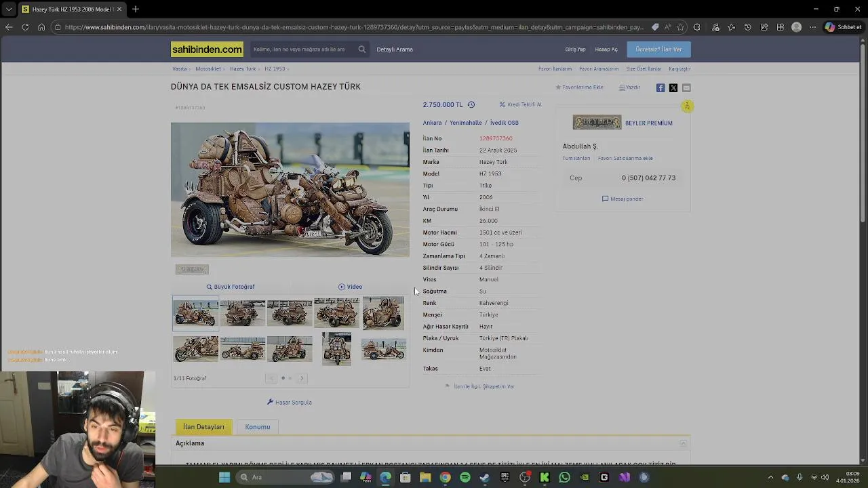The height and width of the screenshot is (488, 868).
Task: Open WhatsApp from taskbar
Action: pyautogui.click(x=564, y=477)
